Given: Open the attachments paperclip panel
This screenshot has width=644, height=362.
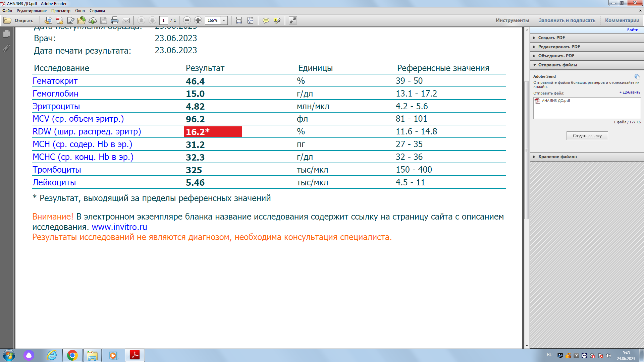Looking at the screenshot, I should coord(6,48).
